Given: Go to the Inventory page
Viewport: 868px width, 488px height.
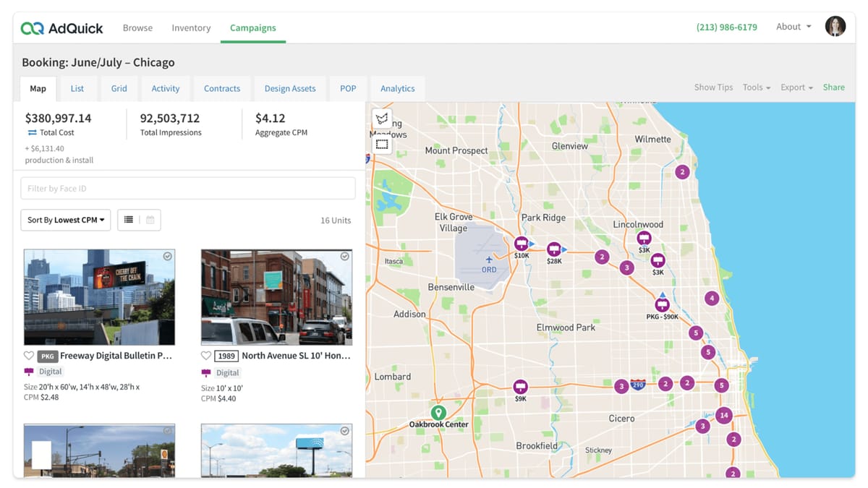Looking at the screenshot, I should pos(191,28).
